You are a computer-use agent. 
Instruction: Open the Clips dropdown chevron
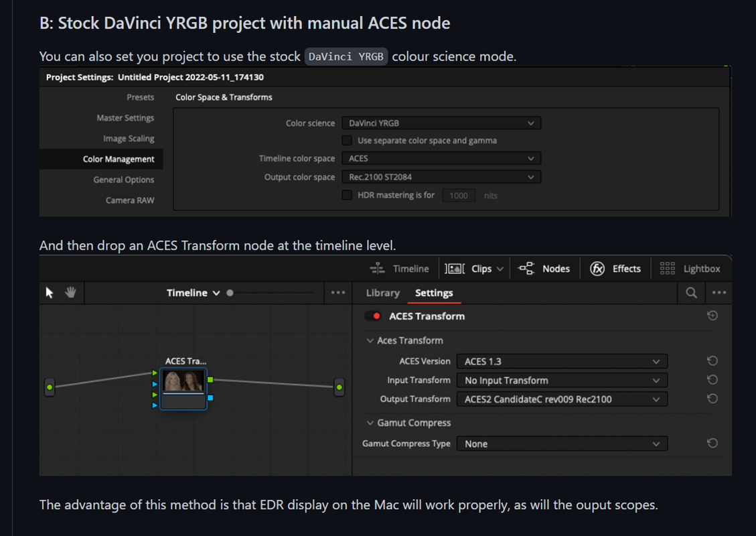pyautogui.click(x=500, y=269)
